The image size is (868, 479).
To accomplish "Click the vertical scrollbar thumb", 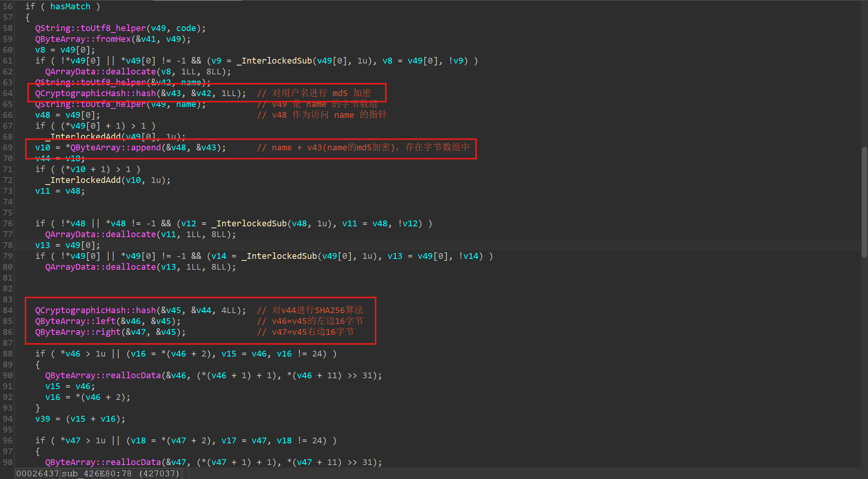I will pyautogui.click(x=865, y=202).
